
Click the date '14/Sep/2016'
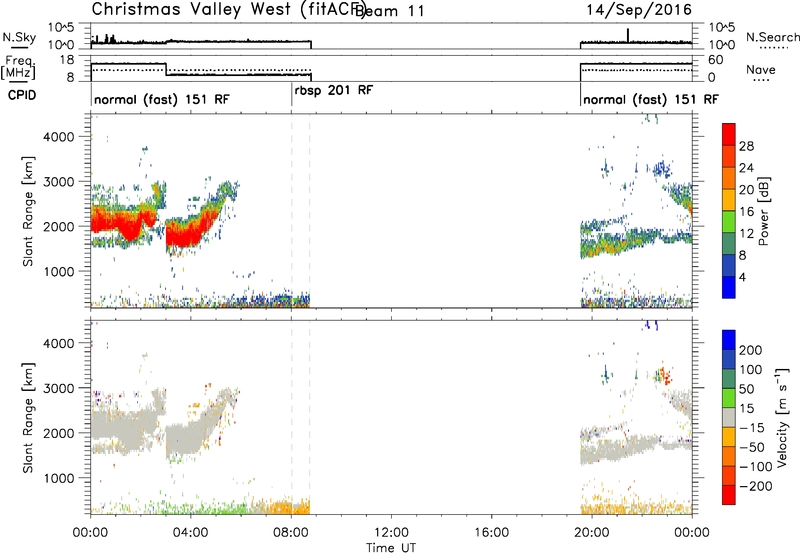[639, 9]
